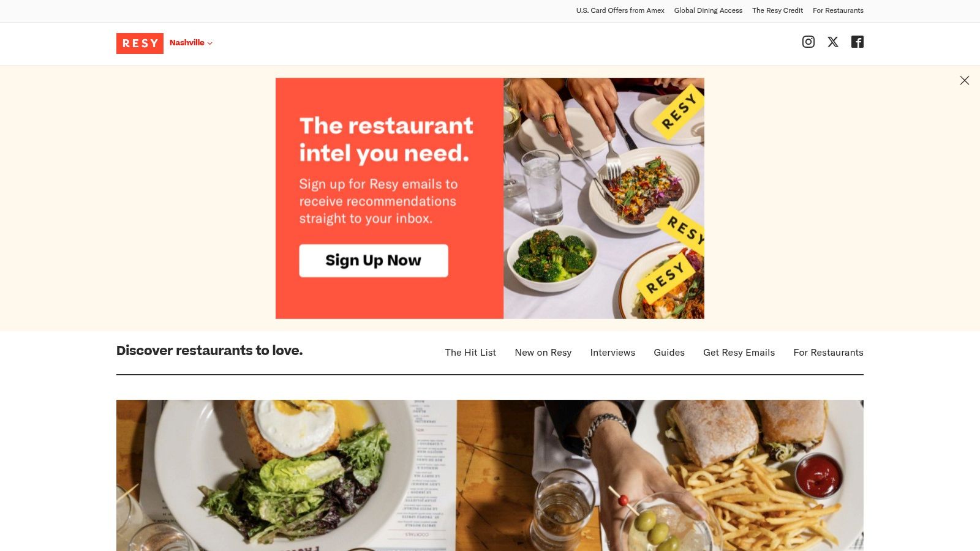Open the Interviews section
The width and height of the screenshot is (980, 551).
pos(612,353)
